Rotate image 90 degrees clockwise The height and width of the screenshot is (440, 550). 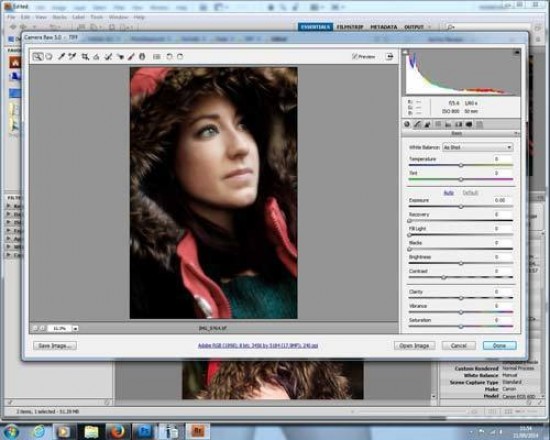tap(180, 56)
